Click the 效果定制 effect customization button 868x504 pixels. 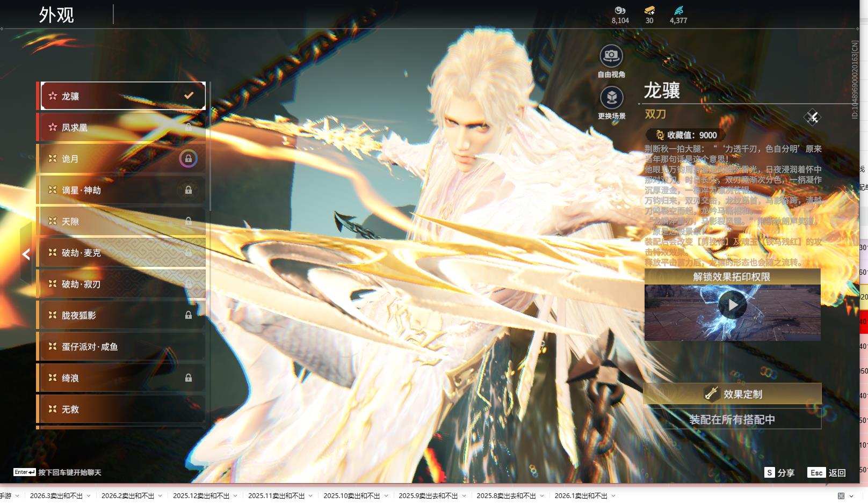click(732, 394)
